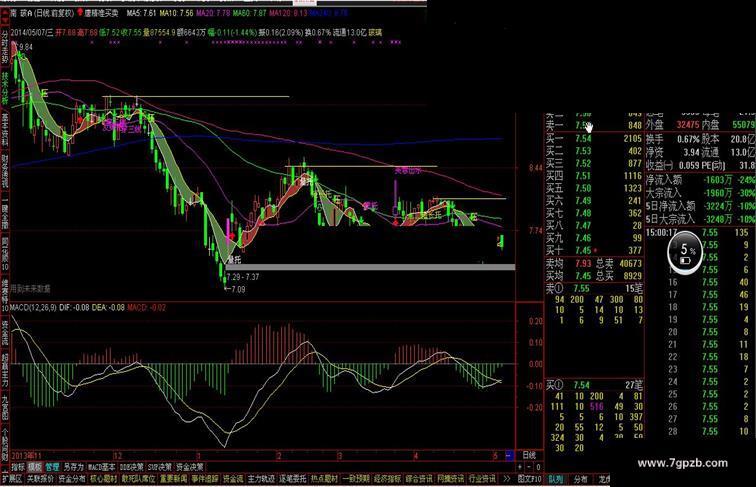
Task: Open the 一致预期 tab
Action: coord(356,479)
